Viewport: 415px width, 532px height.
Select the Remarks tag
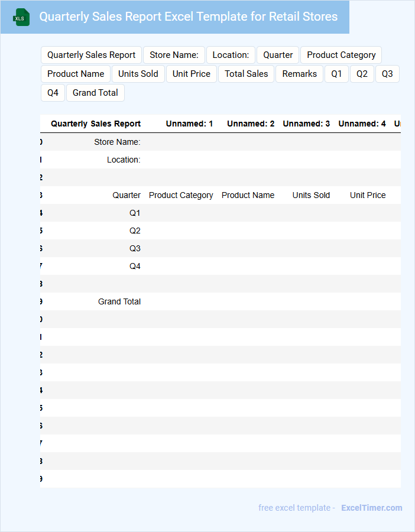(x=300, y=74)
